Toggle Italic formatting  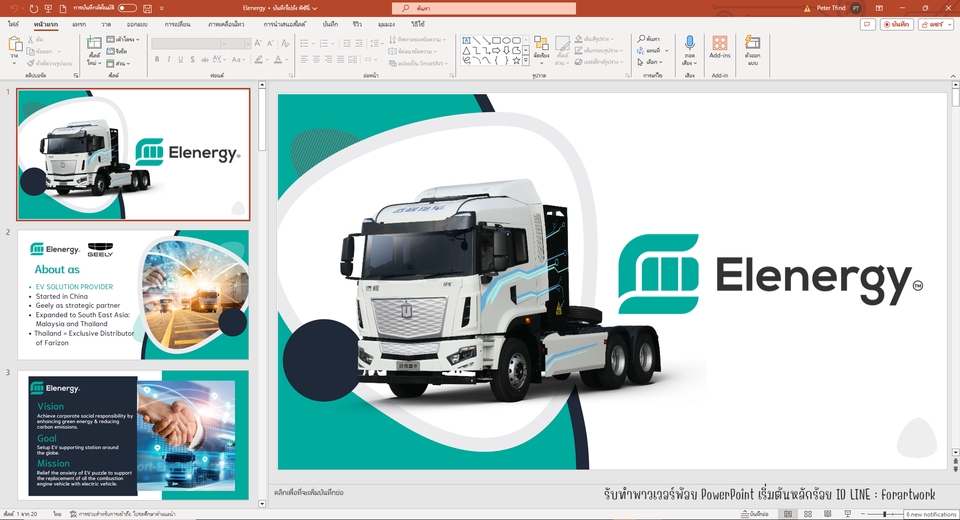click(169, 59)
